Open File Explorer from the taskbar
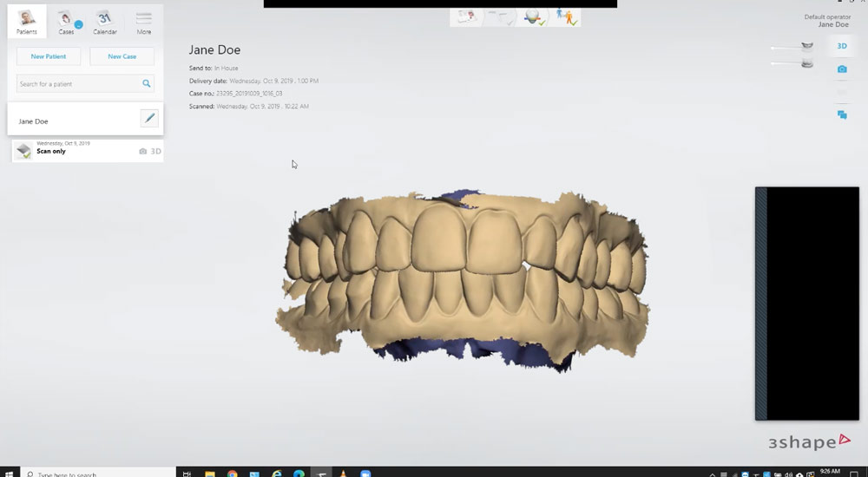The height and width of the screenshot is (477, 868). 210,474
